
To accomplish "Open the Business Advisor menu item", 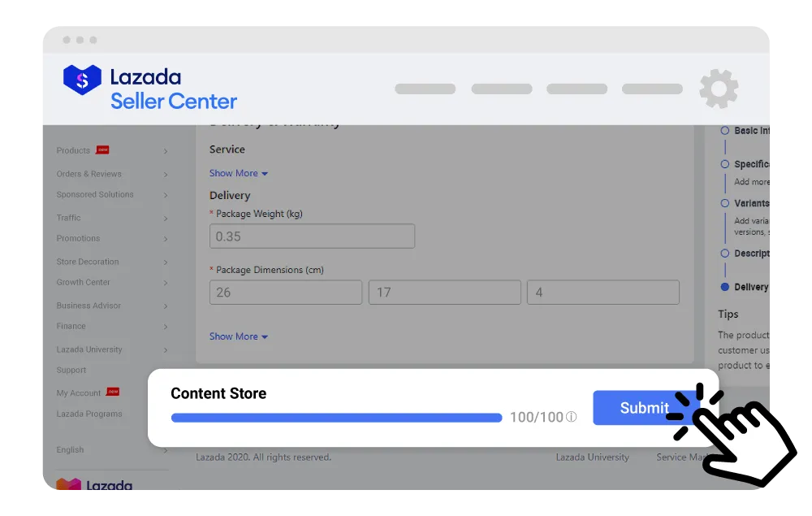I will click(x=111, y=306).
